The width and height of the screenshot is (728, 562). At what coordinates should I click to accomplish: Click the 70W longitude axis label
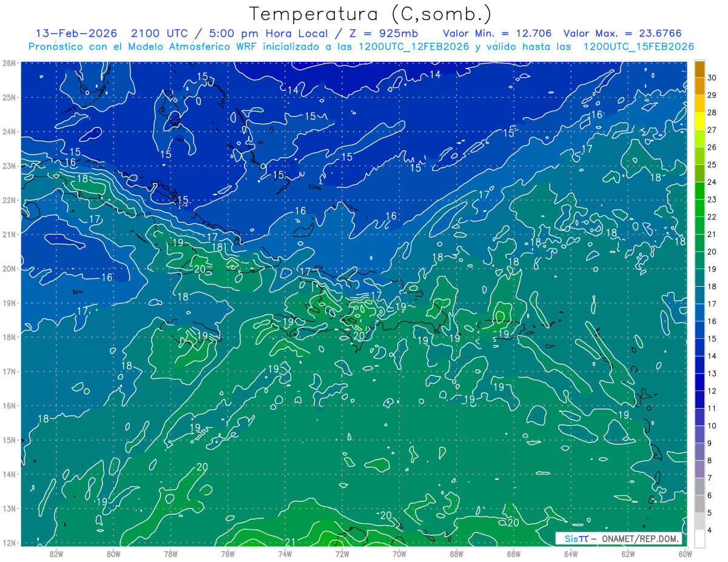point(399,554)
